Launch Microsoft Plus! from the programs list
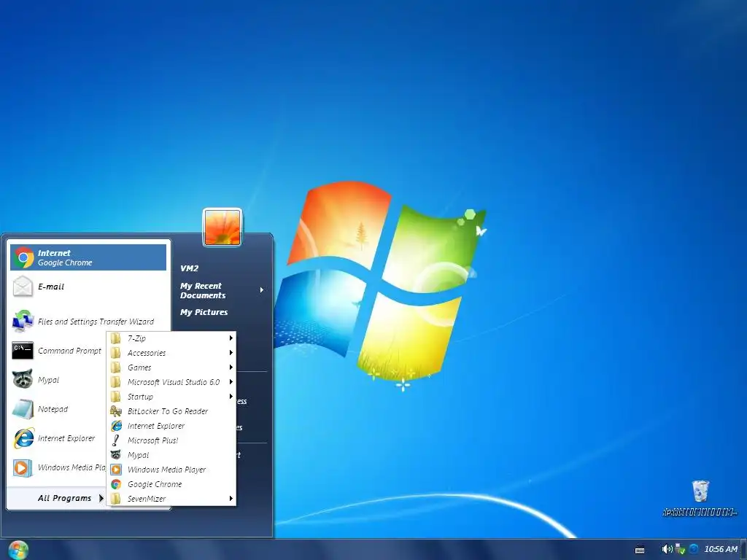The width and height of the screenshot is (747, 560). (x=172, y=440)
